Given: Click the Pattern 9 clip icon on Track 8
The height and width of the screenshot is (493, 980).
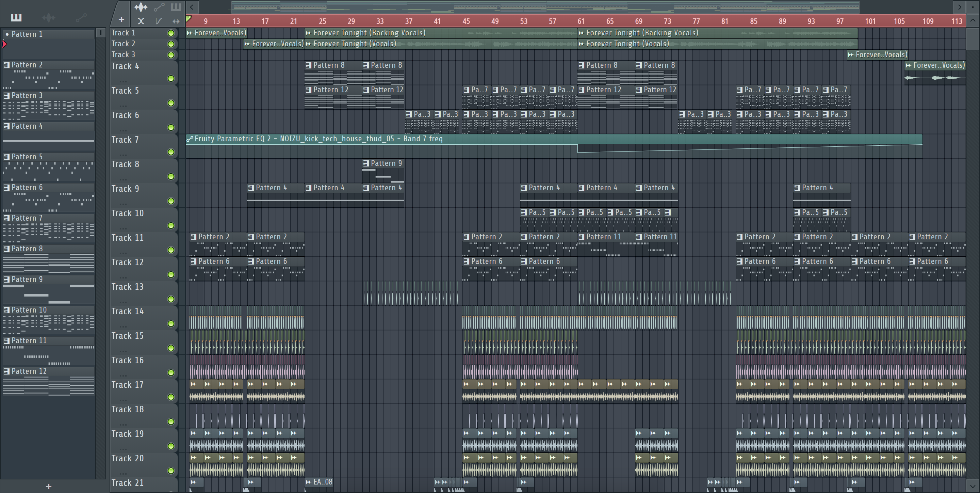Looking at the screenshot, I should (366, 163).
